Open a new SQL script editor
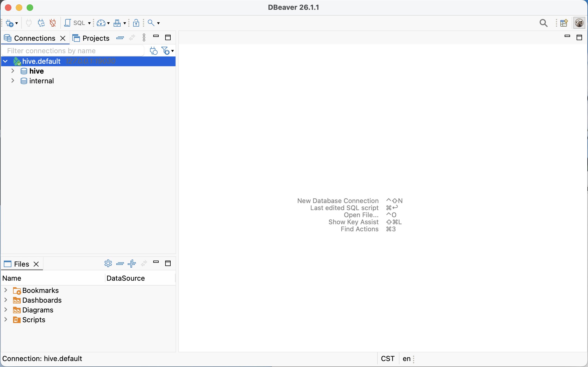This screenshot has height=367, width=588. pos(75,23)
